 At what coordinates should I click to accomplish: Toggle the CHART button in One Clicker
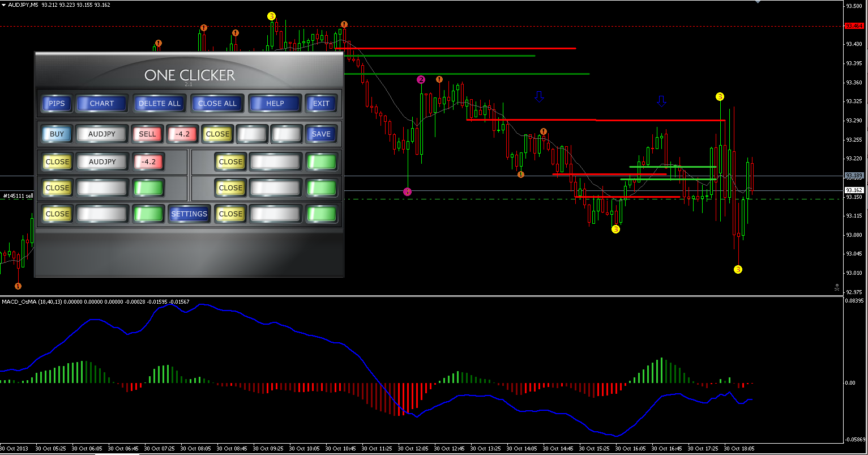pyautogui.click(x=102, y=104)
